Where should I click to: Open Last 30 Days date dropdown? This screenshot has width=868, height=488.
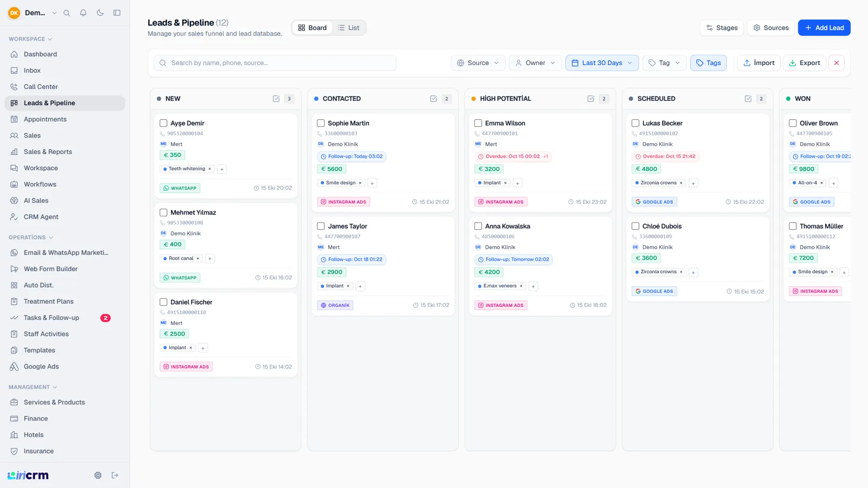click(x=602, y=63)
